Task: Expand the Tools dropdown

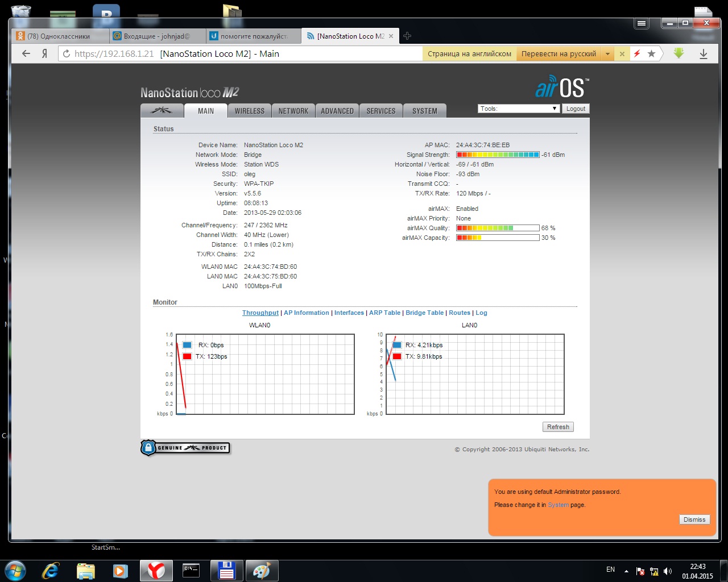Action: 519,109
